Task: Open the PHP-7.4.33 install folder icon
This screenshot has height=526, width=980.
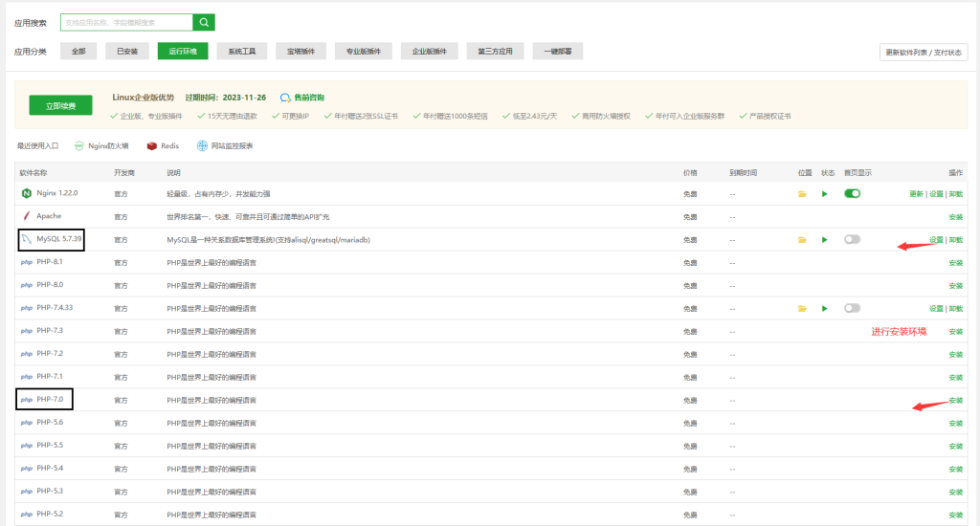Action: (802, 309)
